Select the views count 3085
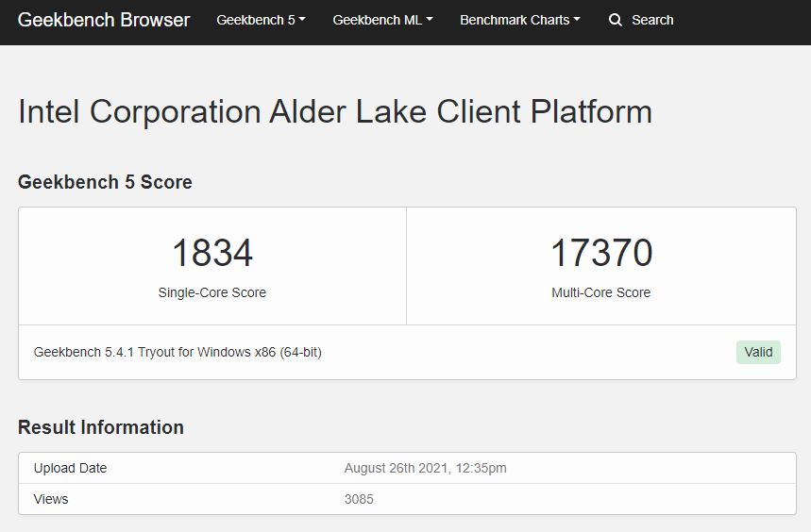Viewport: 811px width, 532px height. 359,499
